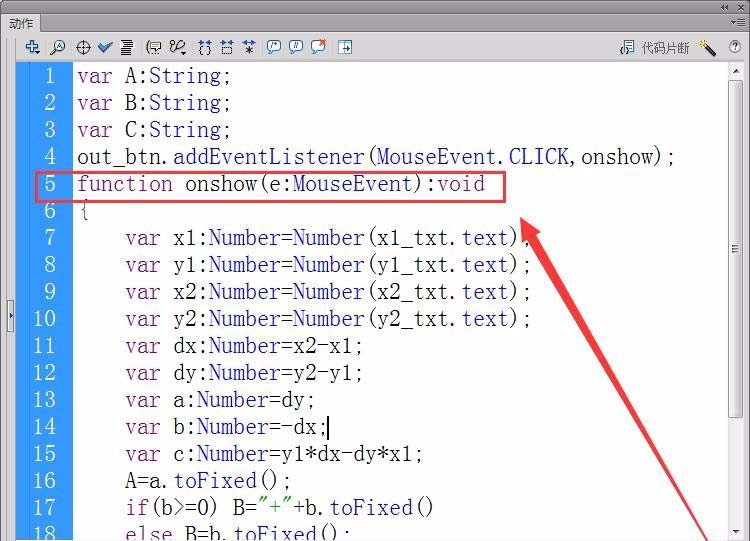Click the vertical scrollbar thumb
Screen dimensions: 750x541
coord(736,248)
